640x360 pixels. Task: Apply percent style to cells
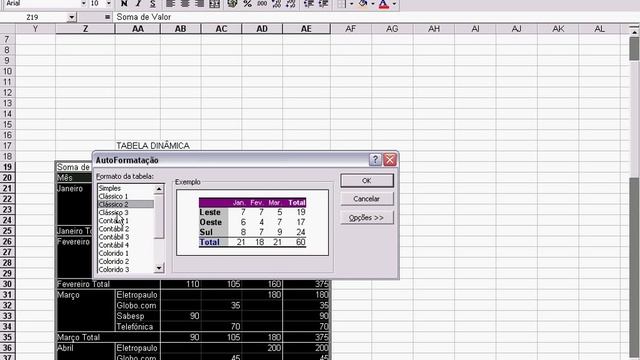pos(247,4)
